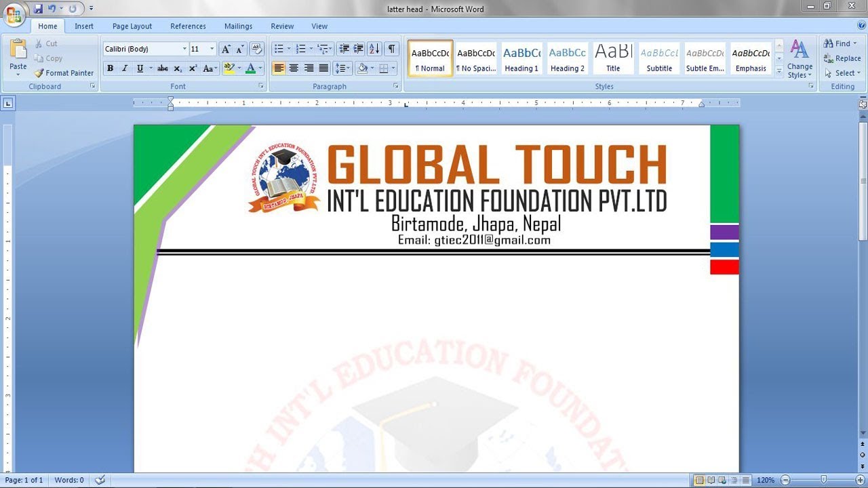Sort the selected text
Screen dimensions: 868x488
pyautogui.click(x=374, y=49)
